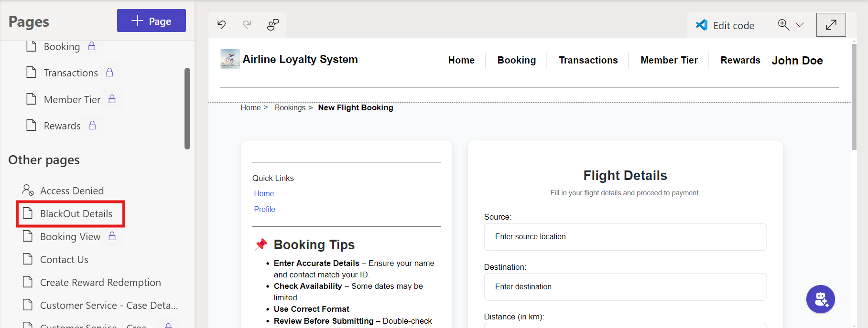
Task: Click the expand full-screen arrow icon
Action: (x=831, y=25)
